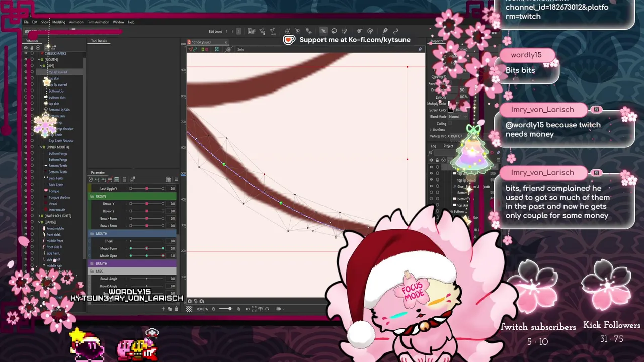
Task: Collapse the [BANGS] folder
Action: [39, 222]
